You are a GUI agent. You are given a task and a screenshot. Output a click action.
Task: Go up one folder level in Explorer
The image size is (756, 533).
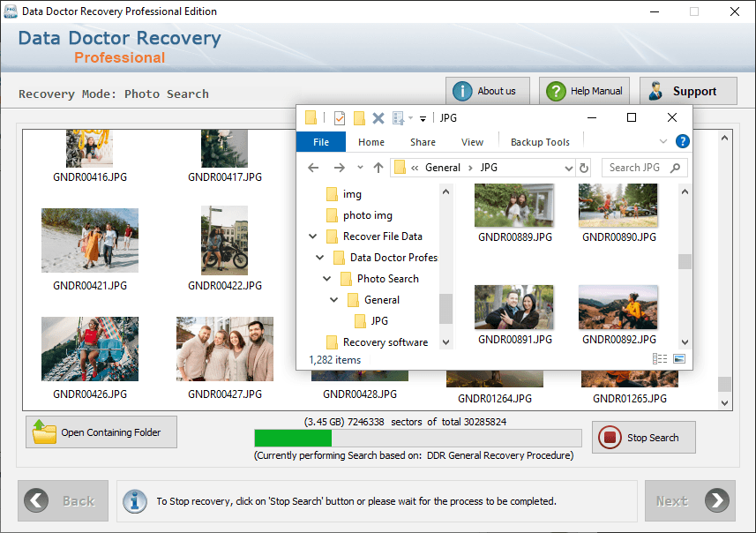tap(378, 168)
